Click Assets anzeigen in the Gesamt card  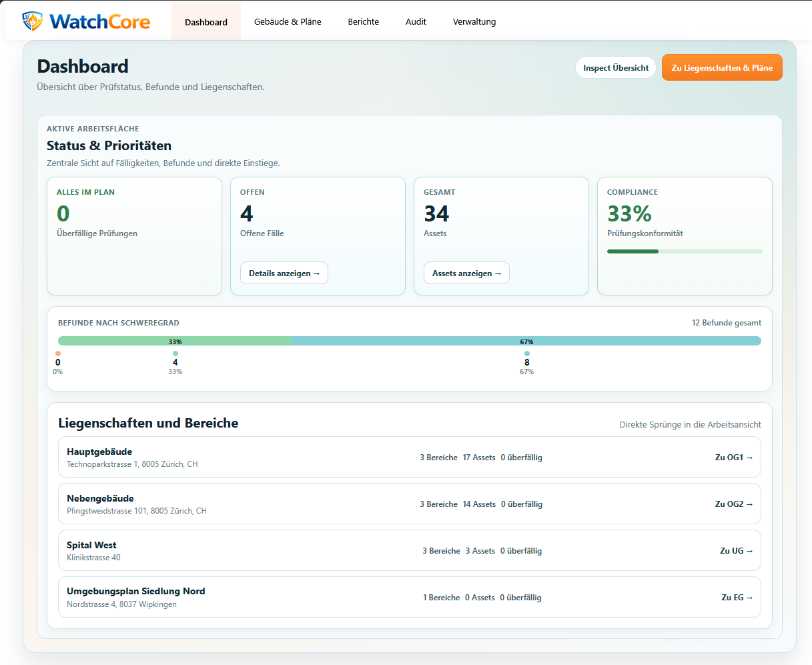click(466, 273)
